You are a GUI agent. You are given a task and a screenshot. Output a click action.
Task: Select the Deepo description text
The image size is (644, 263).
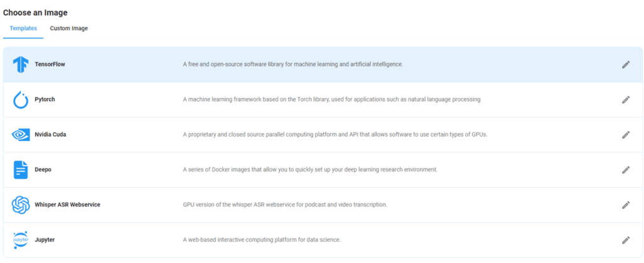[x=310, y=170]
